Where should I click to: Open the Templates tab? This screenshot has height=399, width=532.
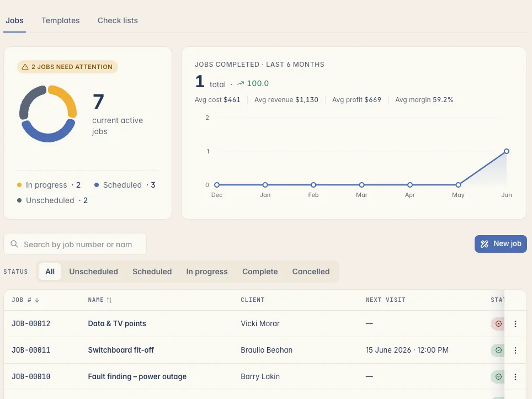[60, 20]
